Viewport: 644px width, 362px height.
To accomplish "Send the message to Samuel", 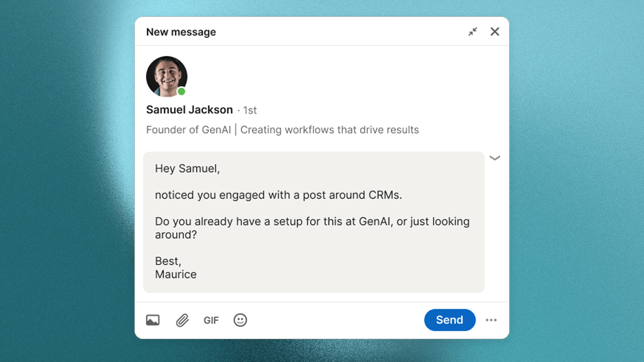I will pos(450,320).
